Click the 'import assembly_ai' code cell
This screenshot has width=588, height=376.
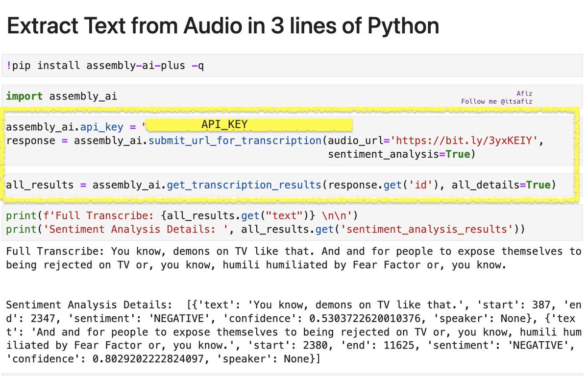292,96
